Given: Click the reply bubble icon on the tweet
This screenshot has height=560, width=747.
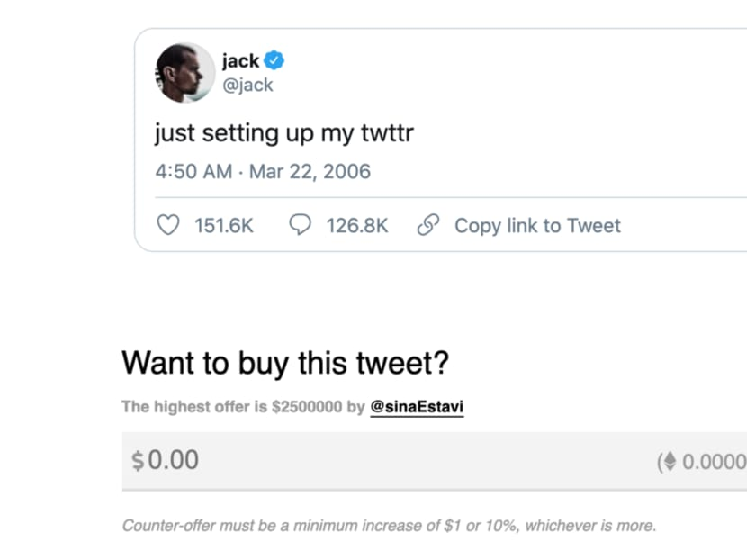Looking at the screenshot, I should tap(301, 225).
